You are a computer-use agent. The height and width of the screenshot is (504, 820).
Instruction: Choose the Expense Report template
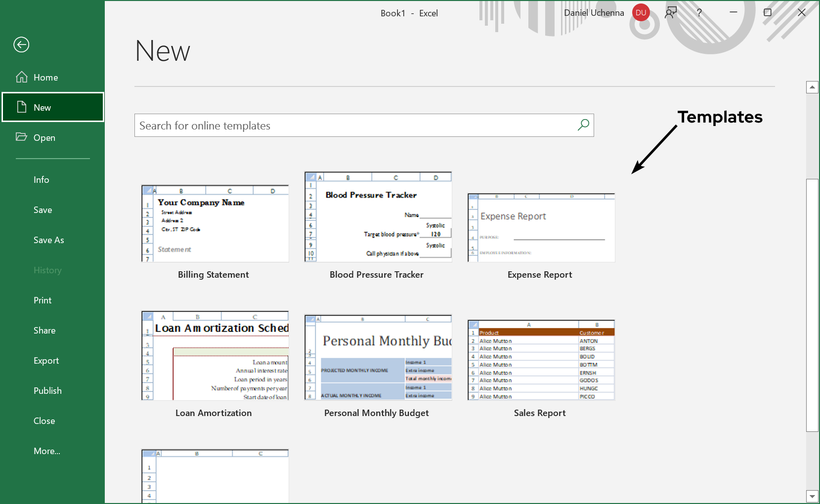tap(541, 228)
